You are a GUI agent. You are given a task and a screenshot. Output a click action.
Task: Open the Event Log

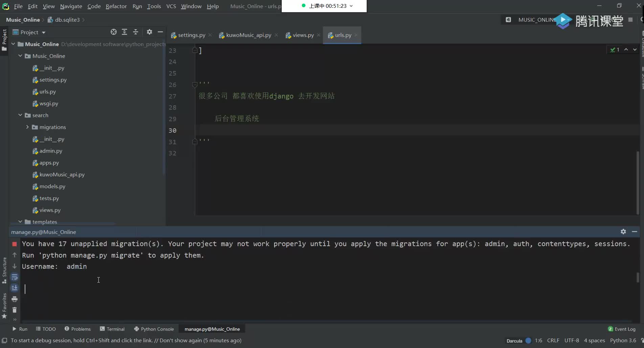pyautogui.click(x=622, y=329)
